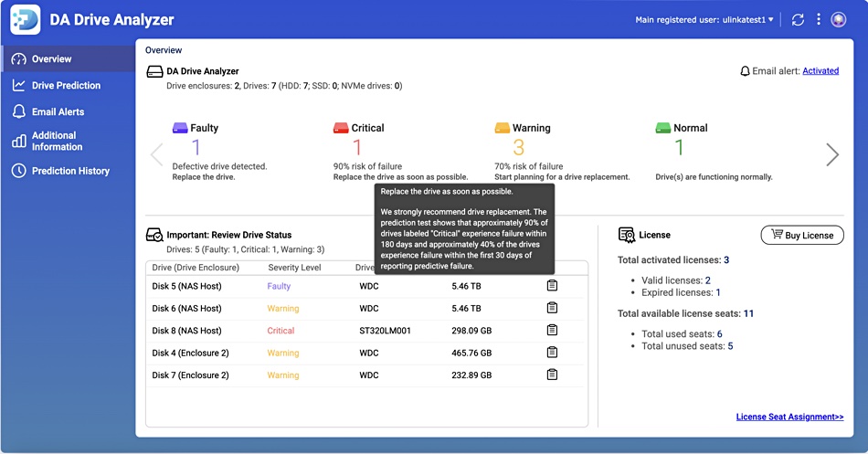Click the Prediction History clock icon
868x454 pixels.
click(x=19, y=171)
